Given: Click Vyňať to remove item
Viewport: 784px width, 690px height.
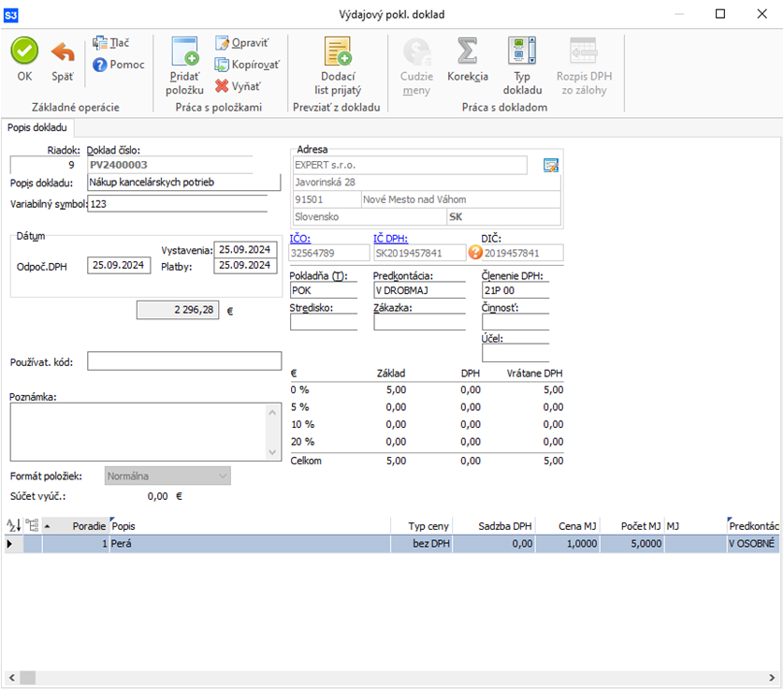Looking at the screenshot, I should [x=238, y=86].
